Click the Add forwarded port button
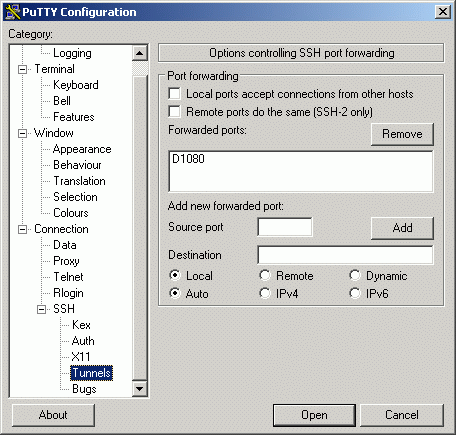Screen dimensions: 456x435 (x=402, y=228)
